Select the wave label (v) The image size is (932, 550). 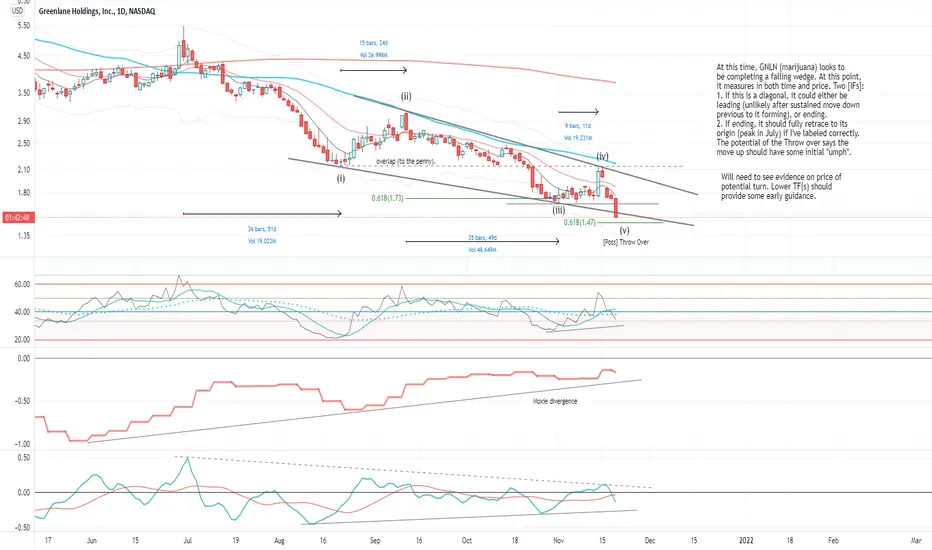tap(624, 230)
